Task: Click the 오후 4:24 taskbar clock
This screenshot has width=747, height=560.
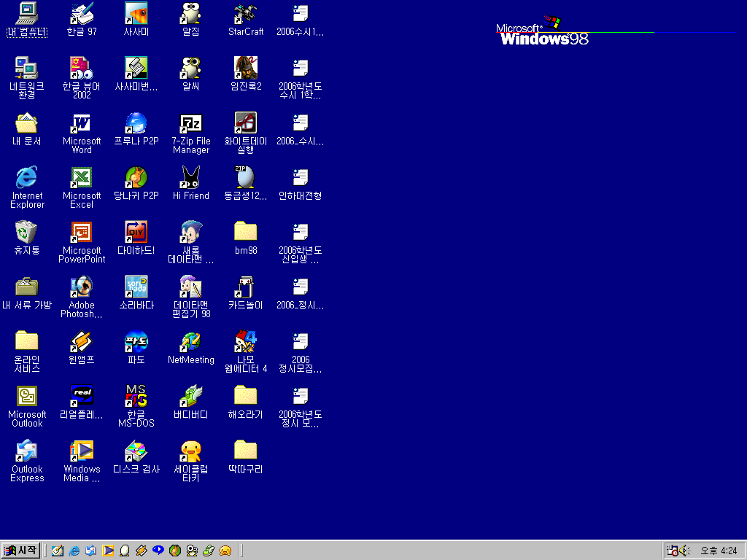Action: [719, 551]
